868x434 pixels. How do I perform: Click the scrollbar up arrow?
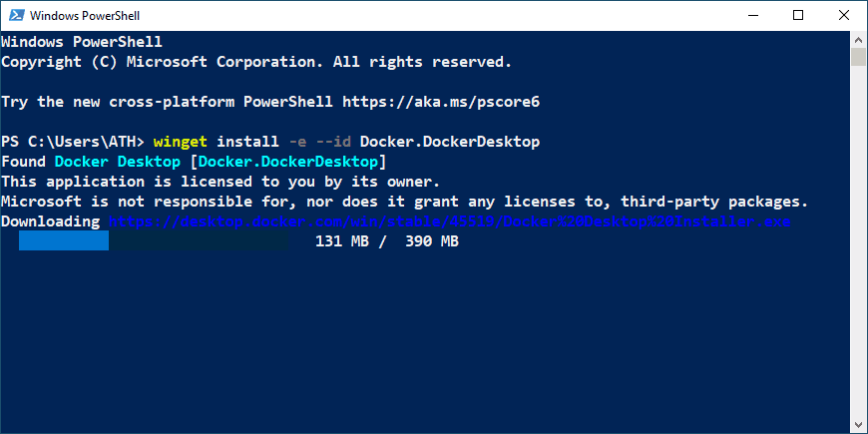click(859, 40)
